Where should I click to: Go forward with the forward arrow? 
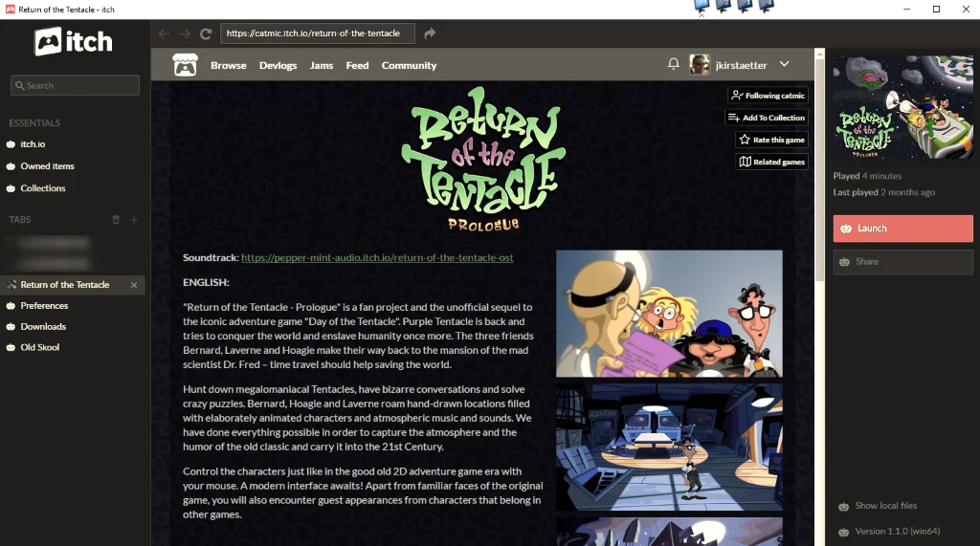(x=185, y=33)
